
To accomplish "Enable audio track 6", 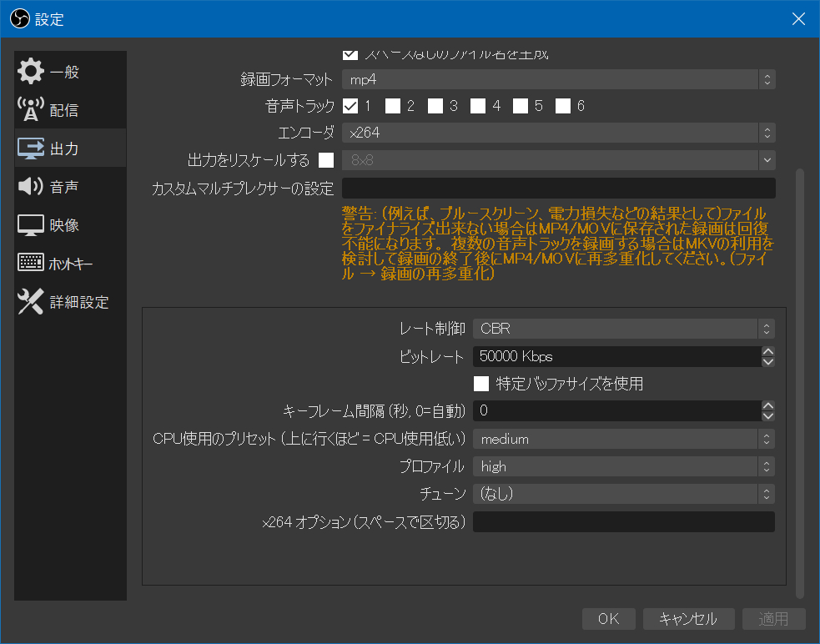I will [563, 106].
